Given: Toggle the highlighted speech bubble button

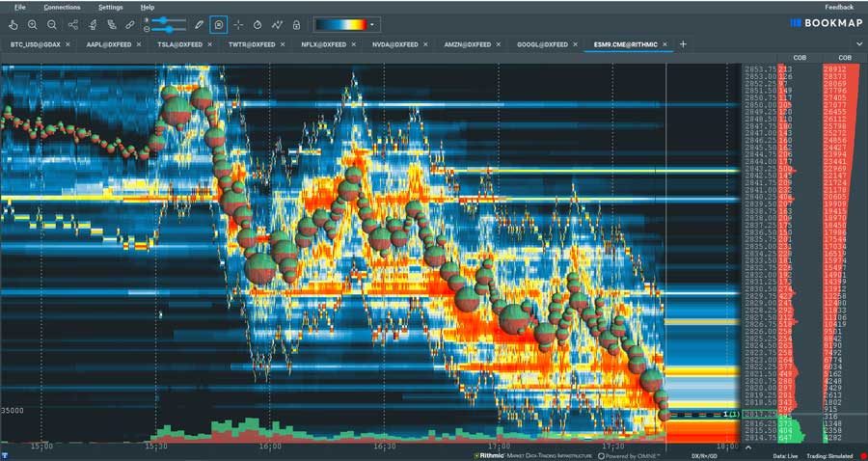Looking at the screenshot, I should [x=219, y=24].
